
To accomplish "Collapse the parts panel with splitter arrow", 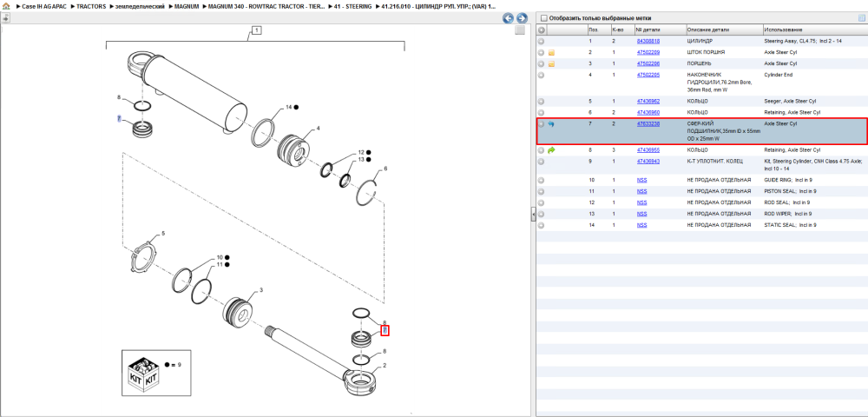I will click(x=533, y=213).
